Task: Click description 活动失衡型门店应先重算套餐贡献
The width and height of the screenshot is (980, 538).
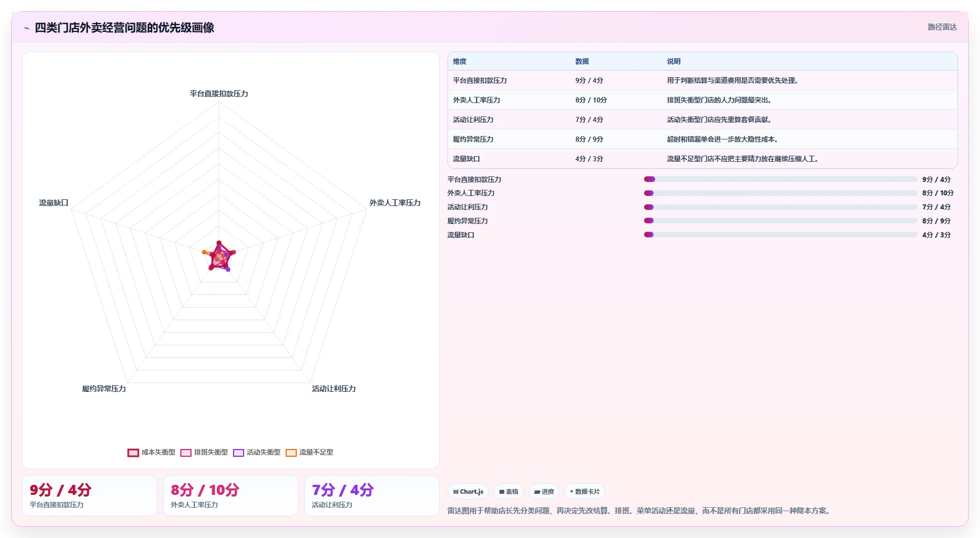Action: [719, 120]
